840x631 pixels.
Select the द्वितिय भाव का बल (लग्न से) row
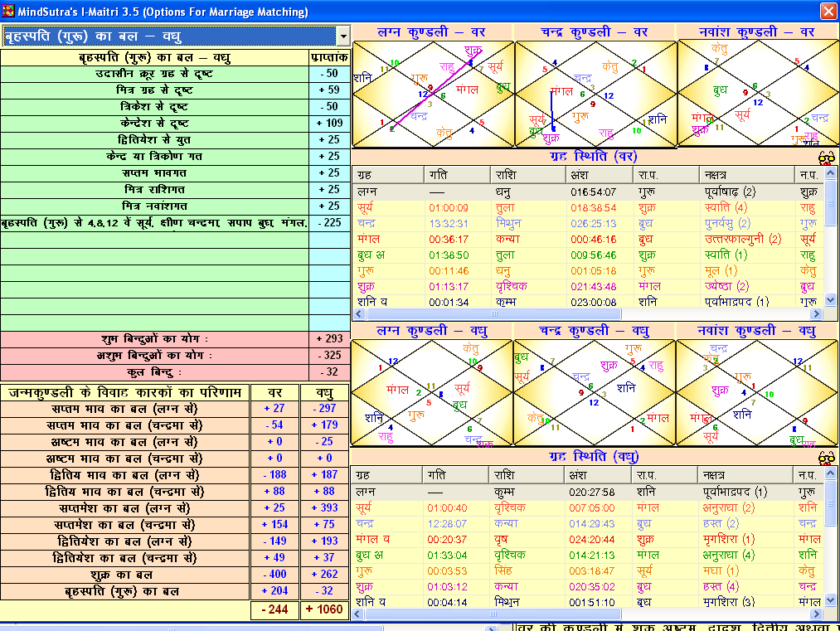[175, 476]
